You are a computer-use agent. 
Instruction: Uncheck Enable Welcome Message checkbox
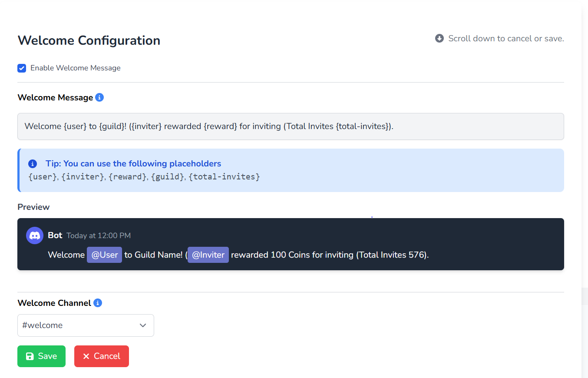click(22, 68)
